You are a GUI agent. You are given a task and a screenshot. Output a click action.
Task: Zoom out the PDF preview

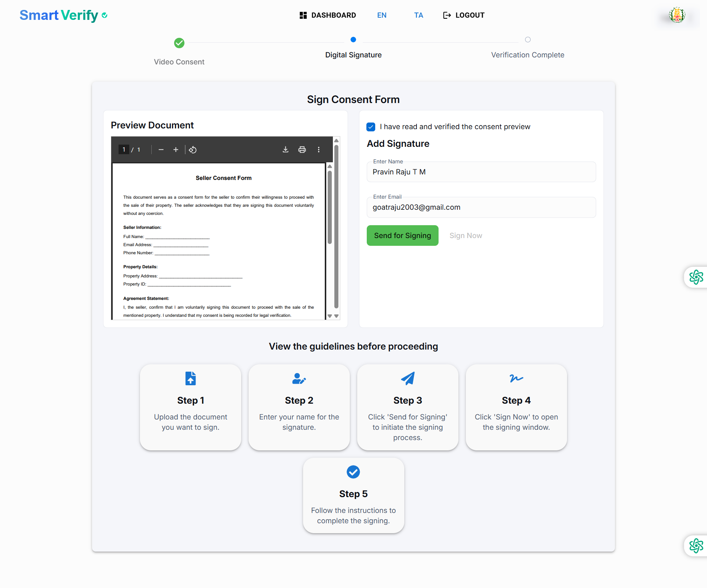coord(161,150)
